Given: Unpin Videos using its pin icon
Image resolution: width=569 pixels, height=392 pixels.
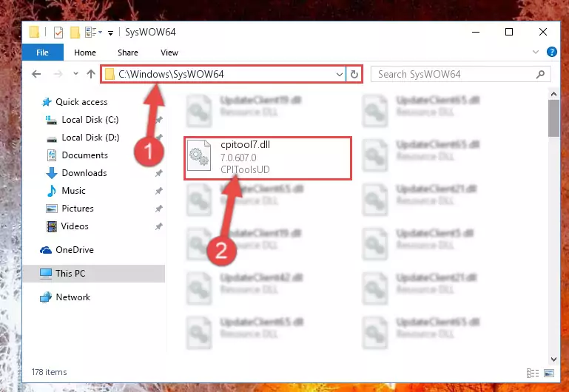Looking at the screenshot, I should (158, 226).
